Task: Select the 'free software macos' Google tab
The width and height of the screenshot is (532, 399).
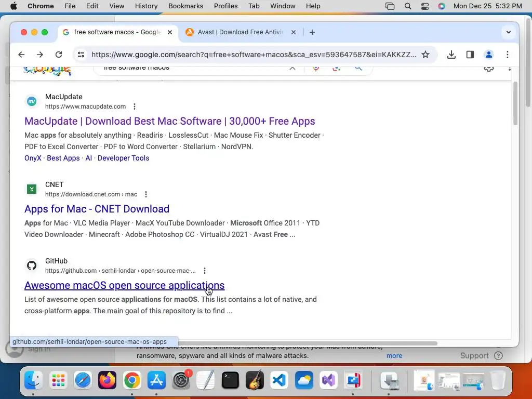Action: pos(117,32)
